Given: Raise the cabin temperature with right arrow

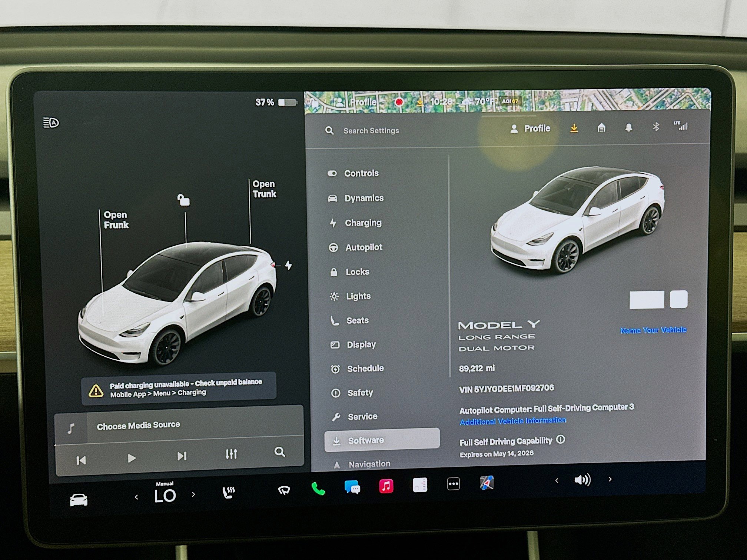Looking at the screenshot, I should pos(193,494).
